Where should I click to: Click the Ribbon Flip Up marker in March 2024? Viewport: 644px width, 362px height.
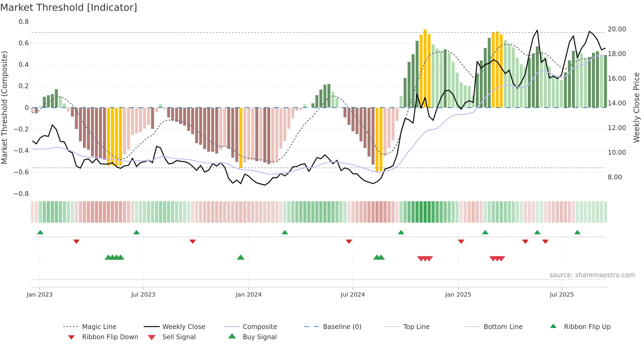(x=285, y=232)
